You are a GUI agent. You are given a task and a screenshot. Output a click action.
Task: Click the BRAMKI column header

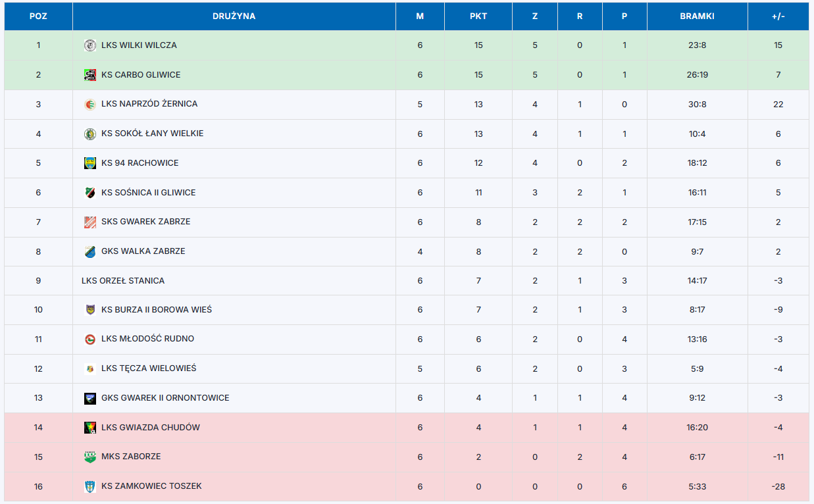[x=698, y=16]
